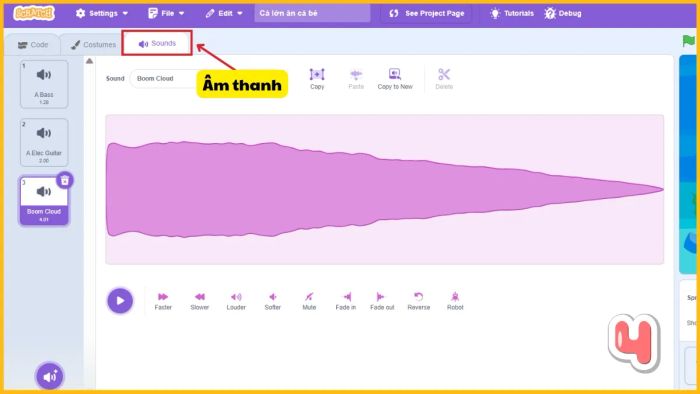This screenshot has width=700, height=394.
Task: Click the Delete scissors icon
Action: point(444,79)
